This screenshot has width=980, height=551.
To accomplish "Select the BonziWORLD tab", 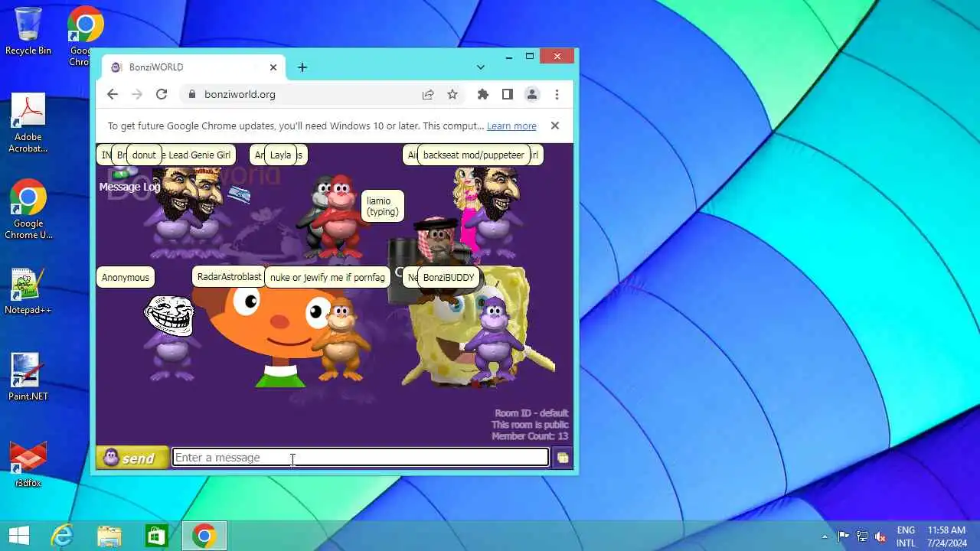I will click(191, 67).
